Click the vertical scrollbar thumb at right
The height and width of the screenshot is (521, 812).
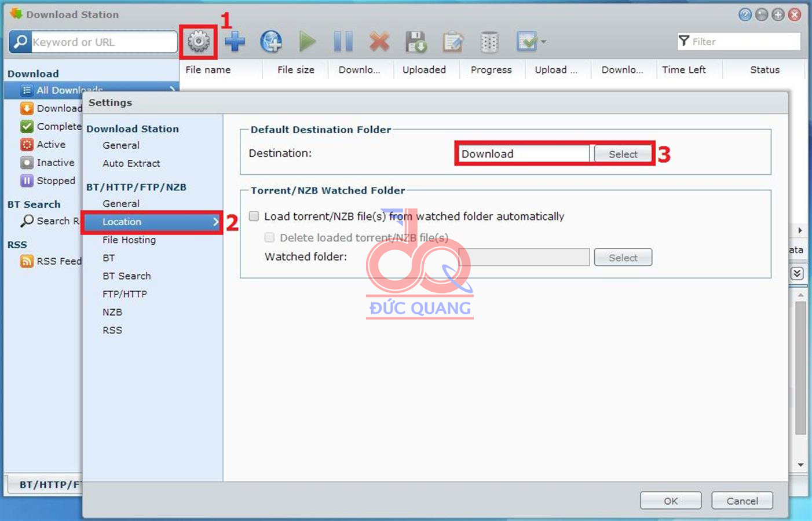tap(800, 368)
